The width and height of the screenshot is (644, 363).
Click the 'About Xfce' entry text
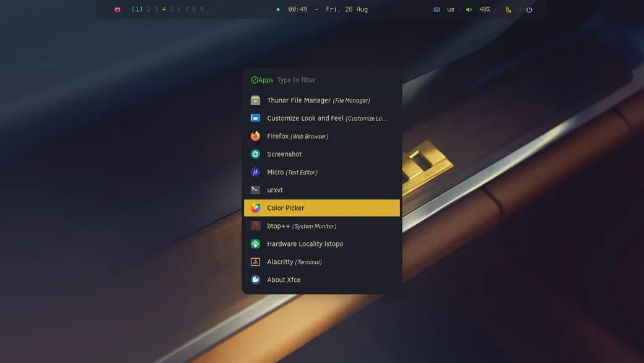click(x=284, y=279)
